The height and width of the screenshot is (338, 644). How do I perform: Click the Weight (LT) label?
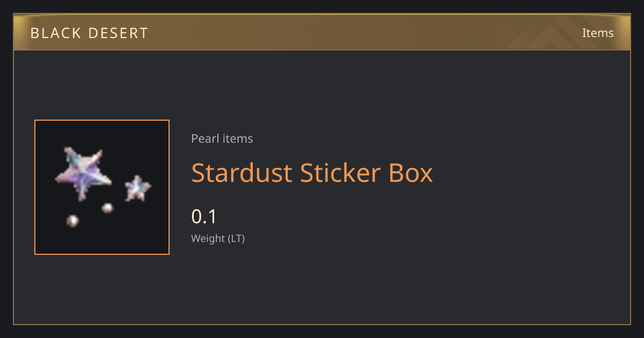pos(218,238)
